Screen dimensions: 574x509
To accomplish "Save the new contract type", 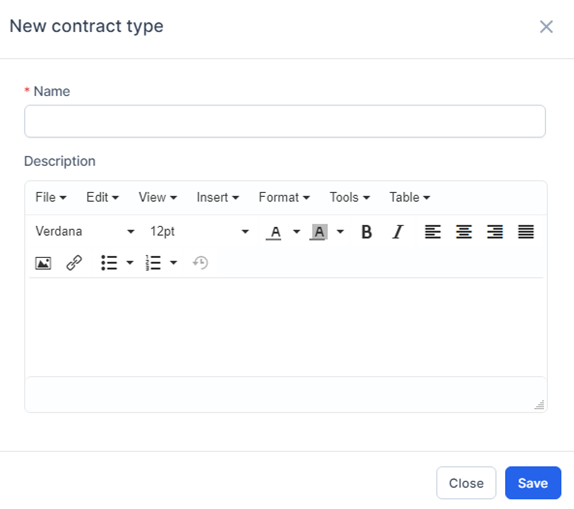I will [x=533, y=483].
